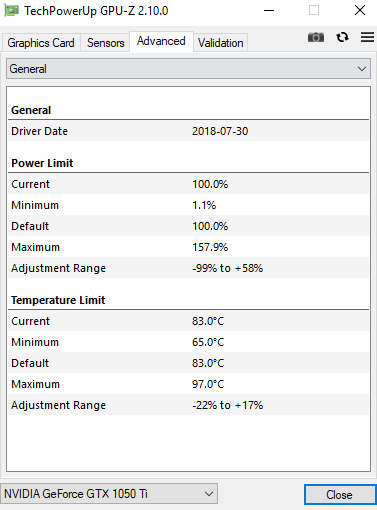Screen dimensions: 377x510
Task: Open the NVIDIA GeForce GTX 1050 Ti selector
Action: coord(109,494)
